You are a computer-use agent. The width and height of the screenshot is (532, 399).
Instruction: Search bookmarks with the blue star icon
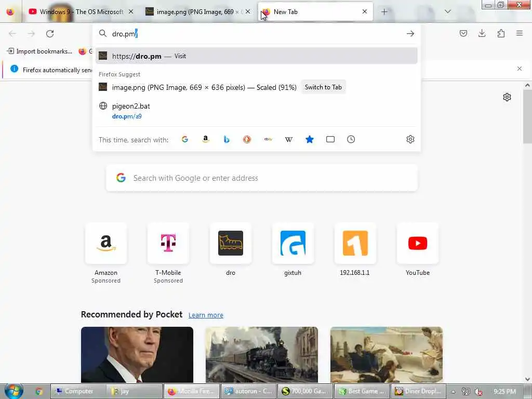pos(310,139)
